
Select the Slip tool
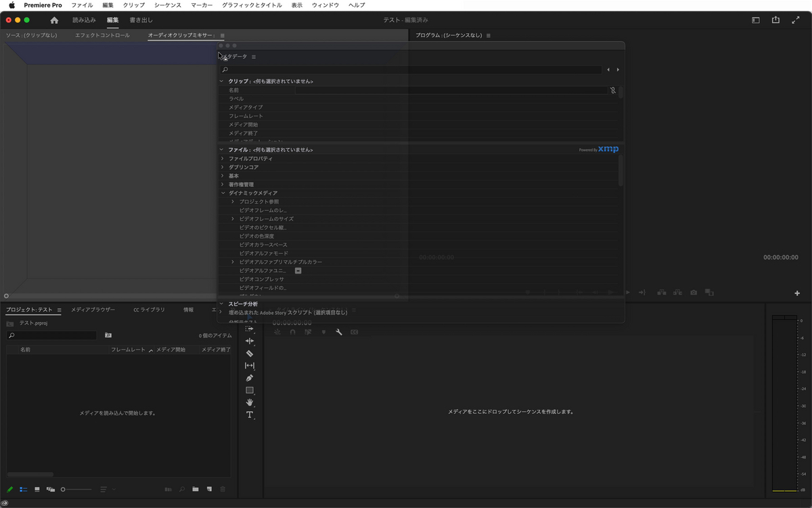pos(250,366)
